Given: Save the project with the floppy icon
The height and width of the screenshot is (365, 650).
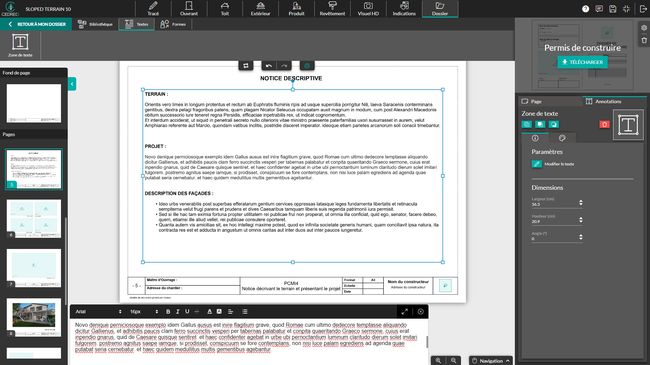Looking at the screenshot, I should tap(613, 9).
